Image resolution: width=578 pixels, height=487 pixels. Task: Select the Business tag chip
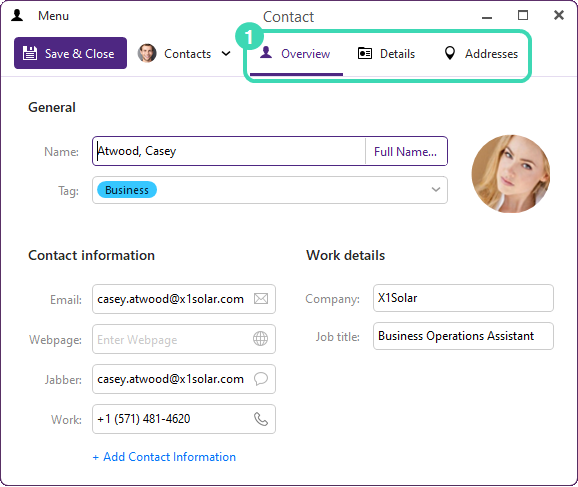pyautogui.click(x=127, y=190)
